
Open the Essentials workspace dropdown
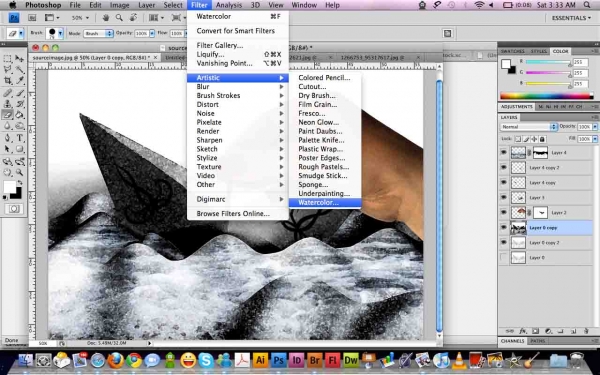coord(571,18)
